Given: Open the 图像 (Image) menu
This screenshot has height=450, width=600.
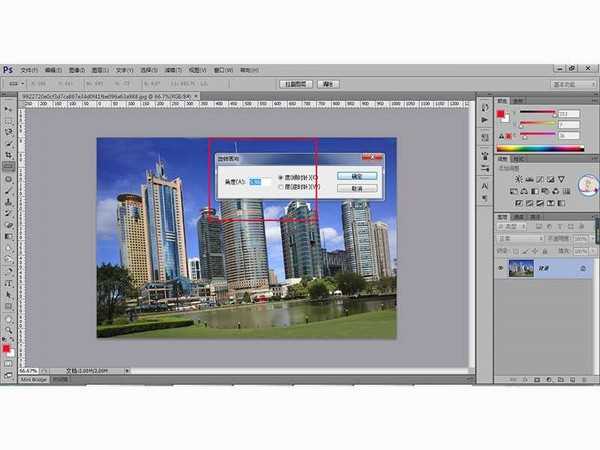Looking at the screenshot, I should 77,70.
